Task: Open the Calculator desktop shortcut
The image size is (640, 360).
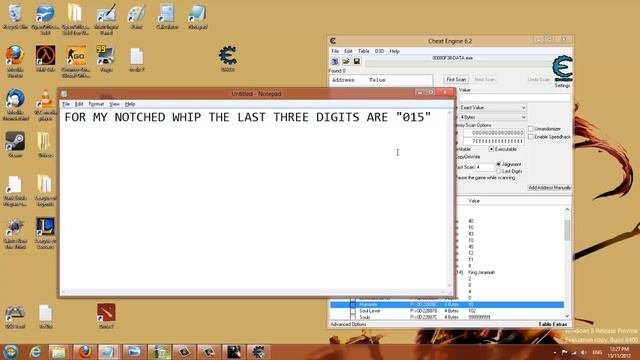Action: (167, 17)
